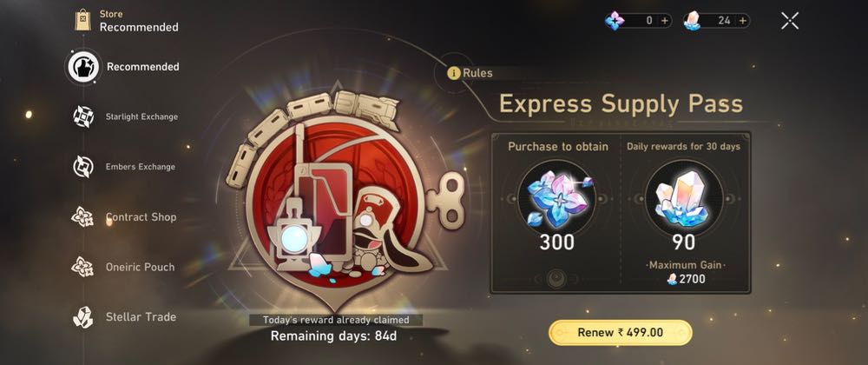Tap the Stellar Jade 90 daily reward
The image size is (868, 365).
click(684, 198)
